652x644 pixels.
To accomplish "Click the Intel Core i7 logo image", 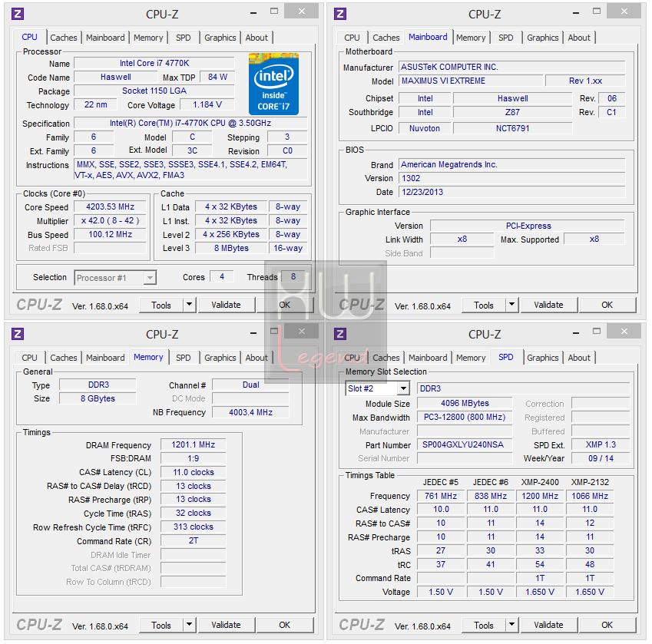I will point(273,84).
